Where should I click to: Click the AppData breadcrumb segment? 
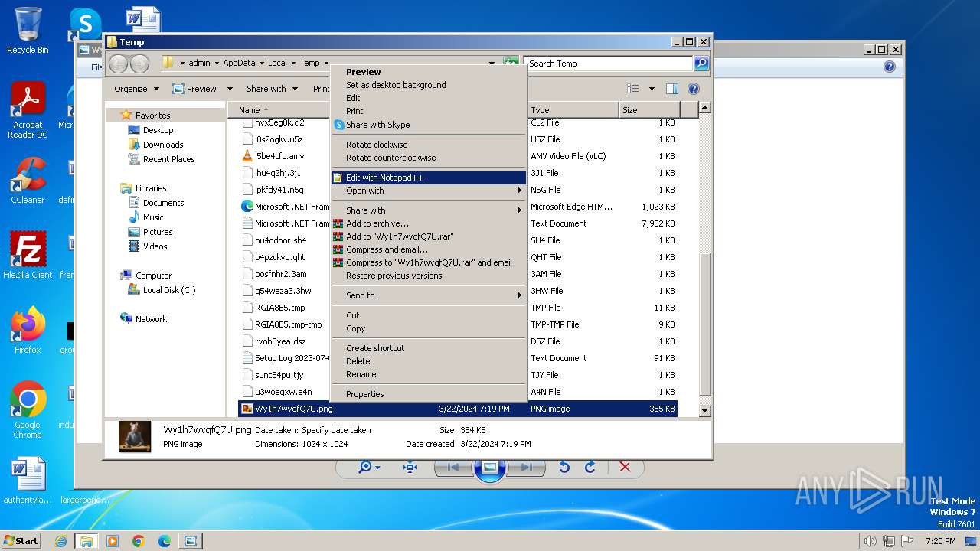(239, 63)
